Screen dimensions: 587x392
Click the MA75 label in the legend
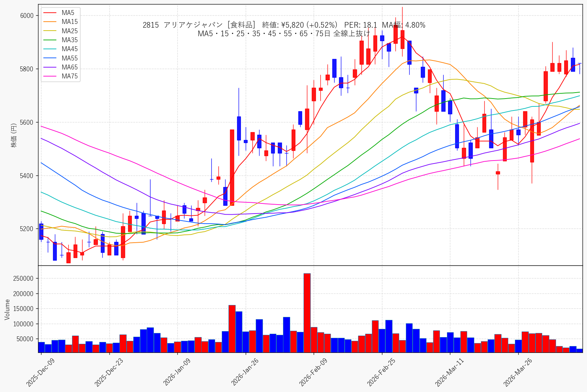(70, 76)
